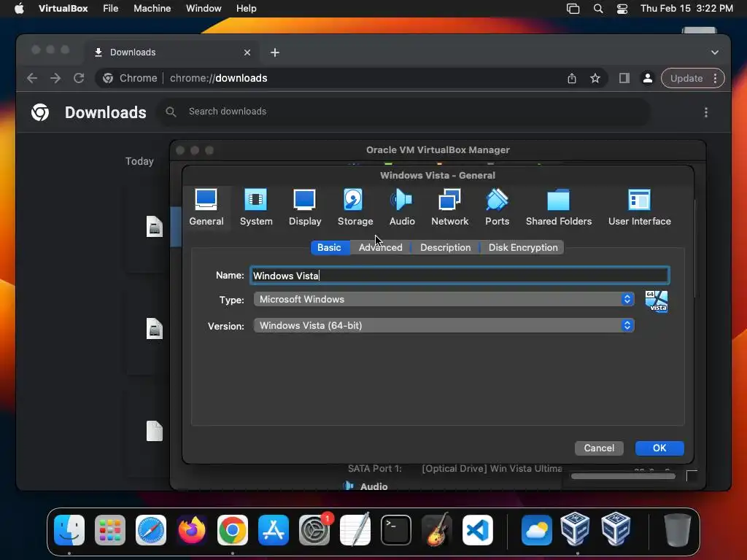Screen dimensions: 747x560
Task: Open Visual Studio Code from the Dock
Action: [x=477, y=530]
